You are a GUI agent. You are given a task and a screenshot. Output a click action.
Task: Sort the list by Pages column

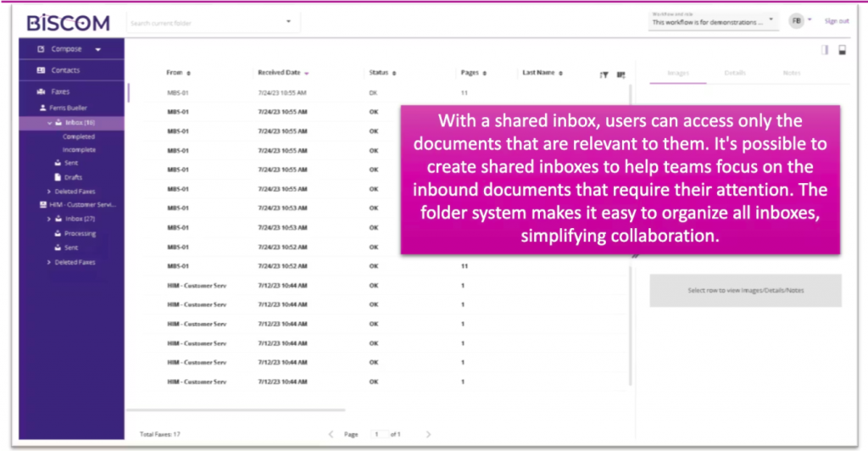(474, 73)
